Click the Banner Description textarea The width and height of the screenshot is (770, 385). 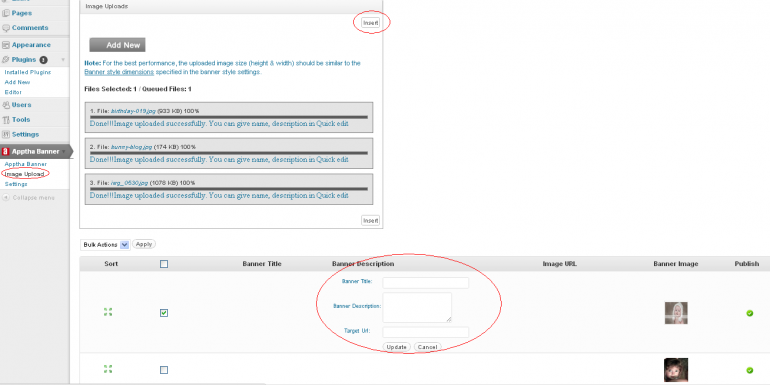click(417, 307)
